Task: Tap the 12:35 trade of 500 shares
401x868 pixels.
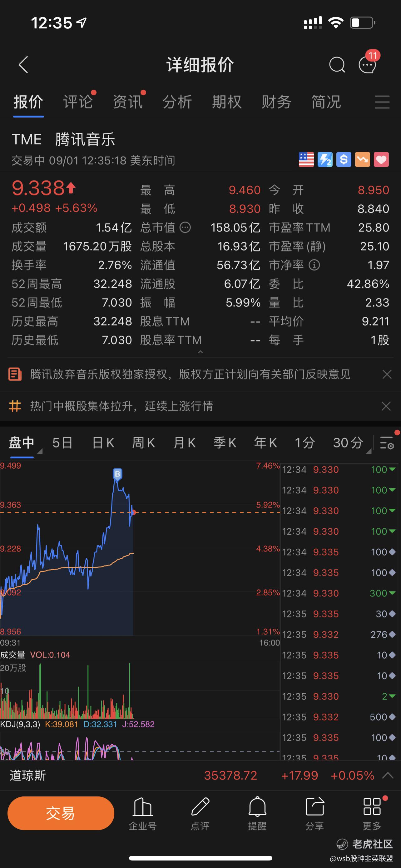Action: (338, 717)
